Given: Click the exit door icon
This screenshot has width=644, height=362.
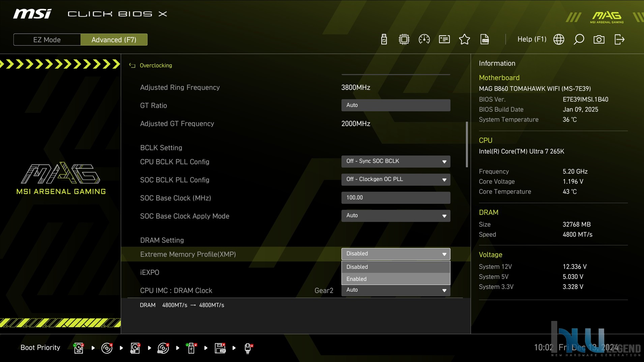Looking at the screenshot, I should point(619,39).
